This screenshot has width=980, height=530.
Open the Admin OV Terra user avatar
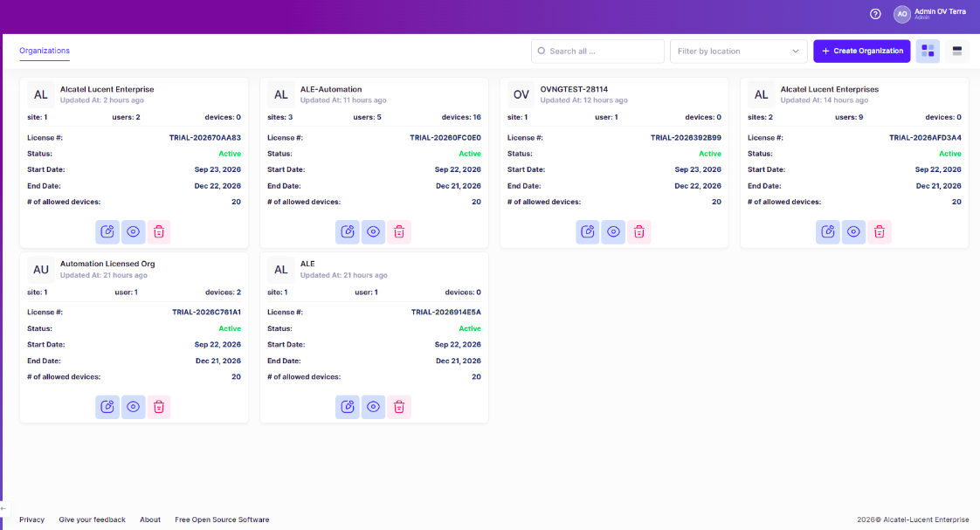coord(902,14)
